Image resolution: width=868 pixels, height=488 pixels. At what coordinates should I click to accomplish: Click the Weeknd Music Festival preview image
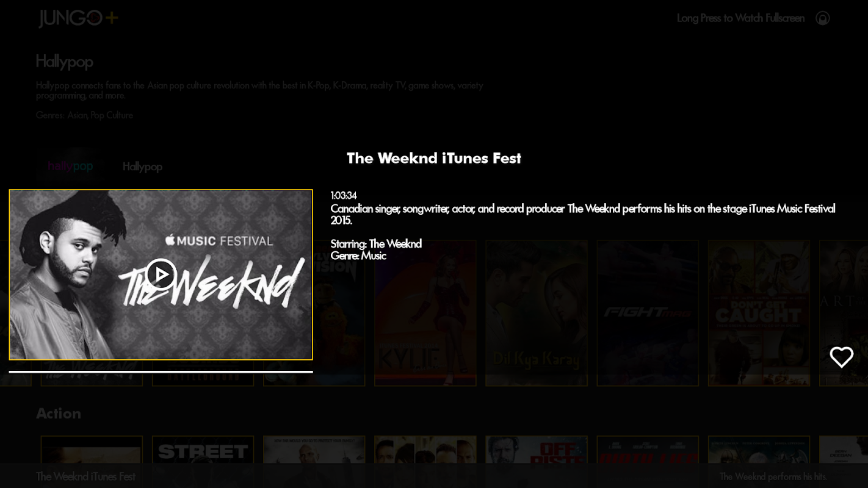[161, 274]
